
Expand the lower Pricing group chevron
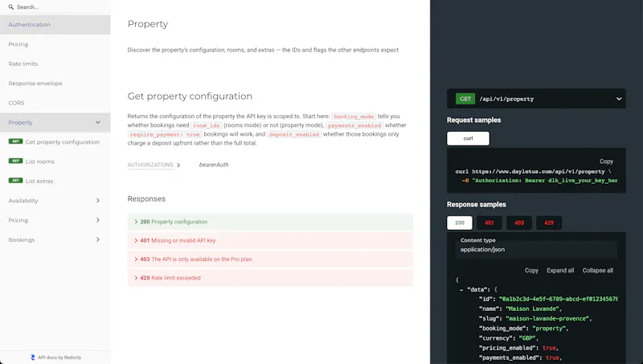point(97,220)
